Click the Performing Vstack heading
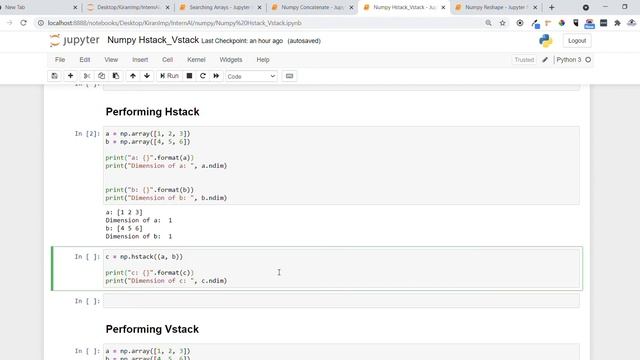Viewport: 640px width, 360px height. (x=152, y=329)
